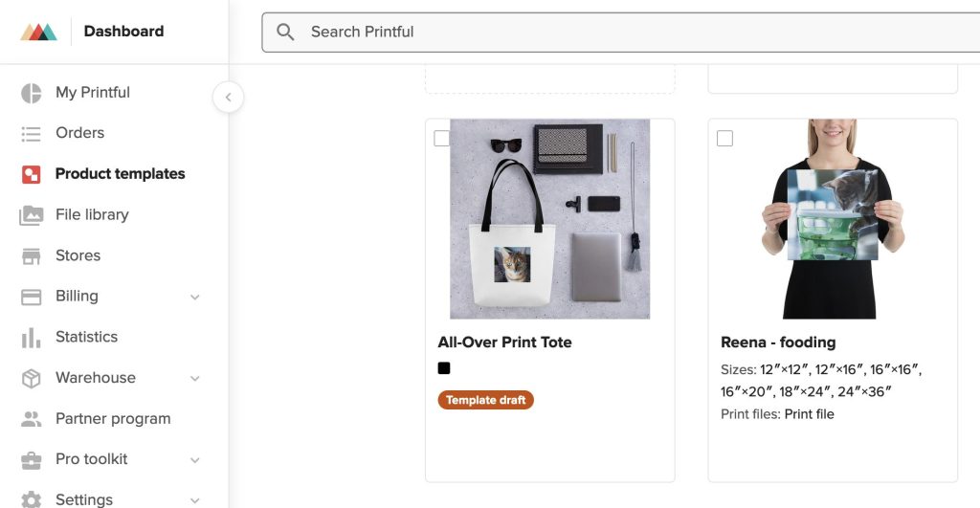Screen dimensions: 980x508
Task: Click the File library images icon
Action: [32, 215]
